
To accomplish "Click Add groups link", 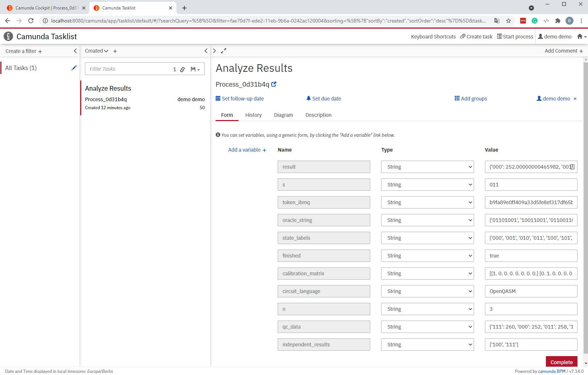I will 471,99.
